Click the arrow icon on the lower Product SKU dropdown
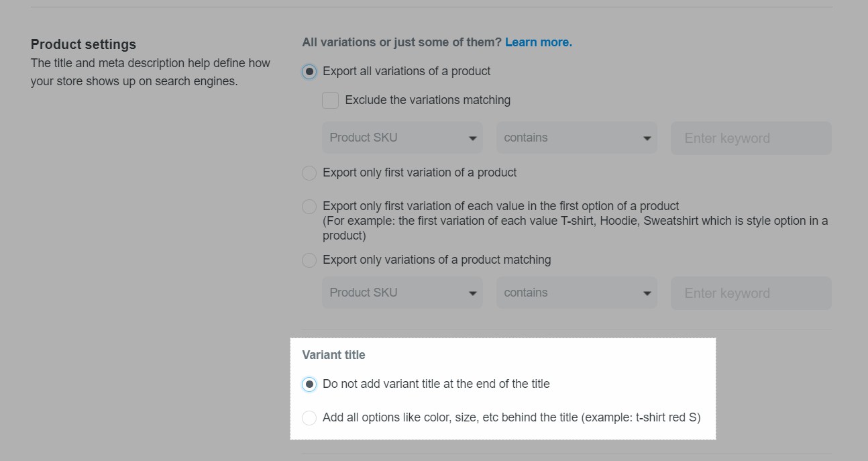 pyautogui.click(x=472, y=293)
